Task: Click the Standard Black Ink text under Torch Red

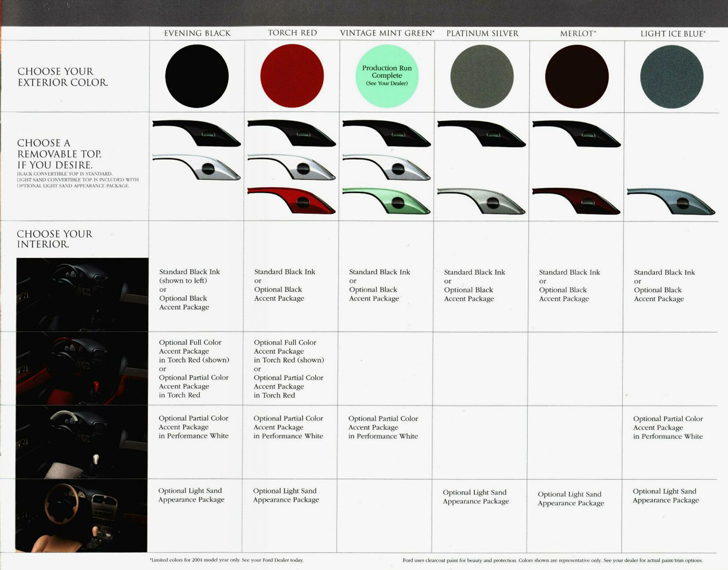Action: (x=285, y=272)
